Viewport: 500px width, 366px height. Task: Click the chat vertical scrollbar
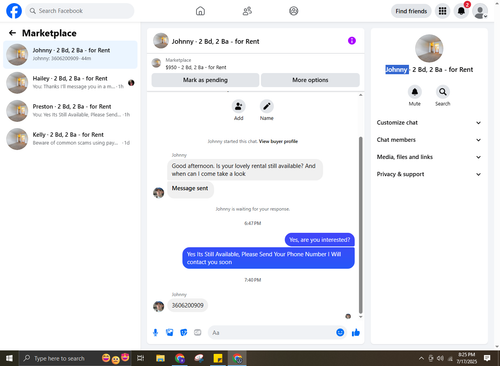point(360,225)
